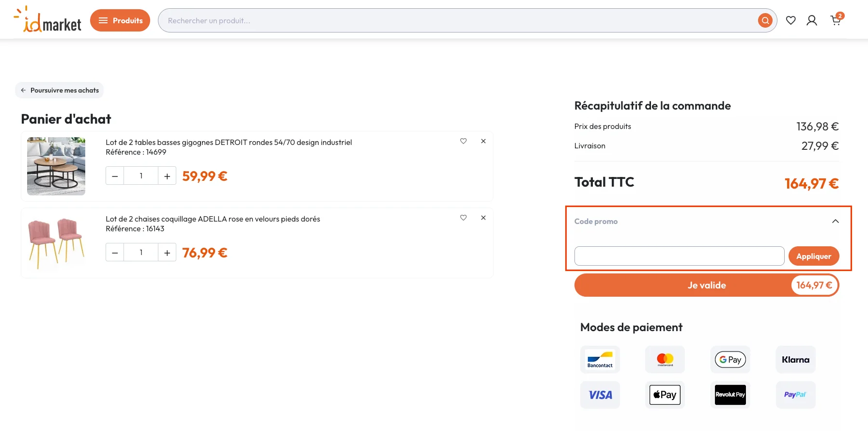This screenshot has height=431, width=868.
Task: Go back via Poursuivre mes achats
Action: (x=60, y=90)
